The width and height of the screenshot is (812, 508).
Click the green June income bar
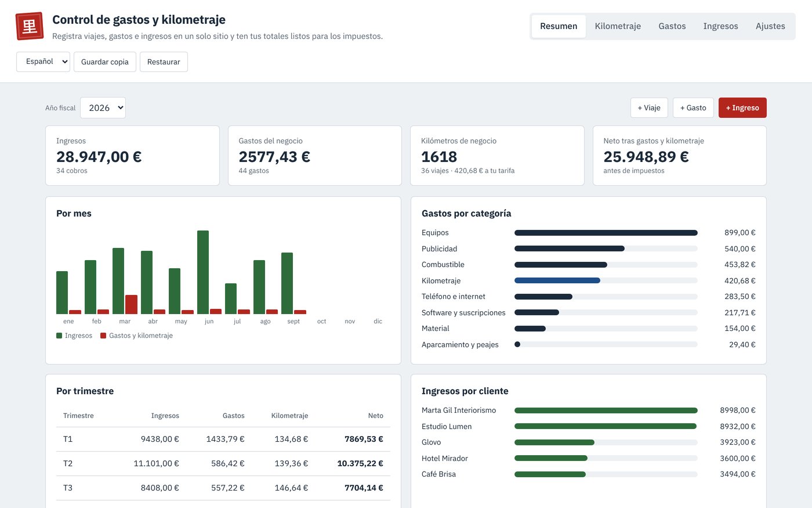[203, 272]
